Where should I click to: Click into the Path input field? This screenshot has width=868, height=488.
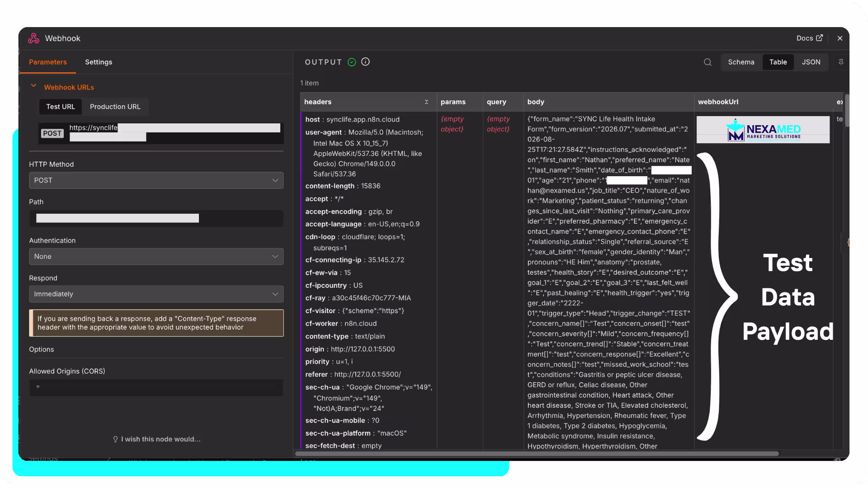tap(156, 218)
